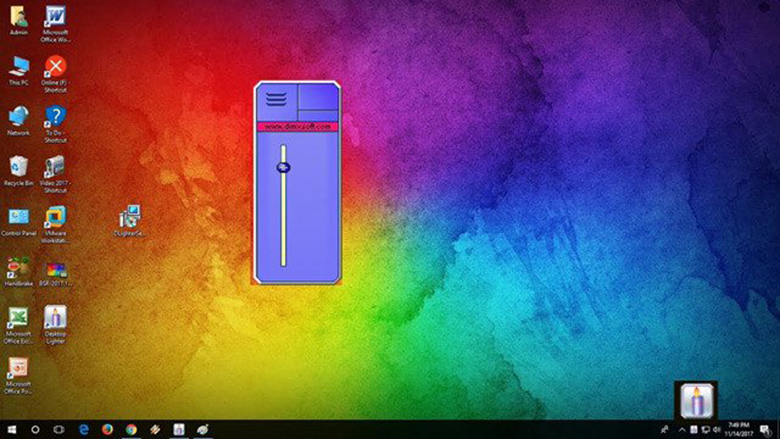Select the BSR 2017 desktop icon
Viewport: 780px width, 439px height.
[x=55, y=274]
